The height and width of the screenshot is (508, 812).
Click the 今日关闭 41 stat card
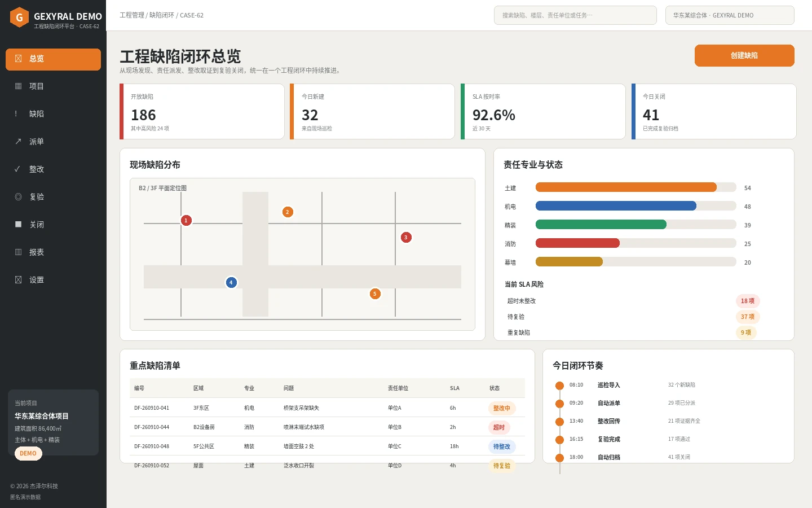pyautogui.click(x=714, y=111)
